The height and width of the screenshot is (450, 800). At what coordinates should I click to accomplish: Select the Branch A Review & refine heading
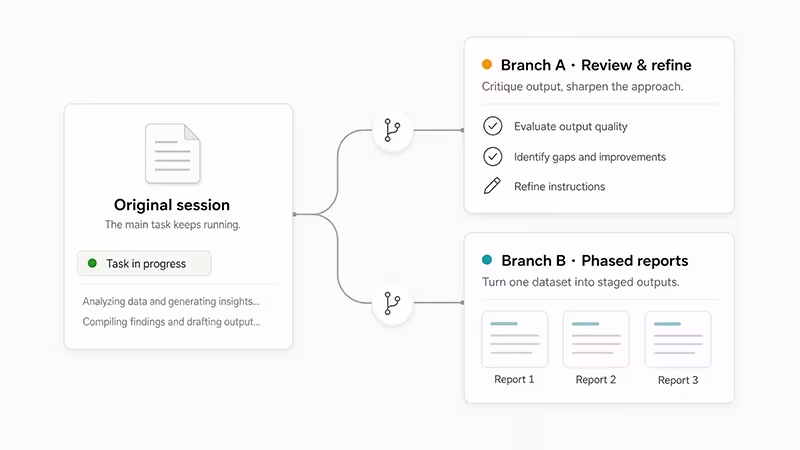(x=596, y=65)
